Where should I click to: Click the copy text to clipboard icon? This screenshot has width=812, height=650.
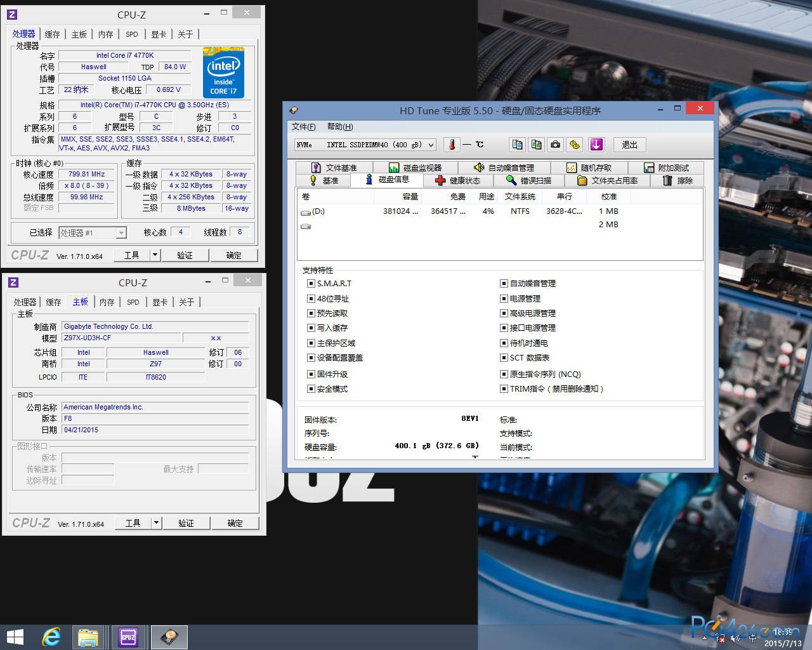pos(517,145)
